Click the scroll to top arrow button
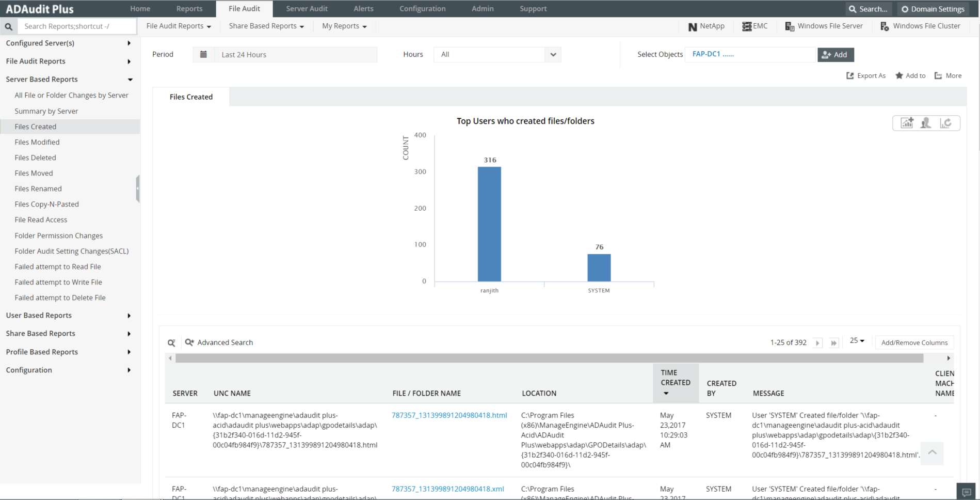Viewport: 980px width, 500px height. pyautogui.click(x=932, y=452)
